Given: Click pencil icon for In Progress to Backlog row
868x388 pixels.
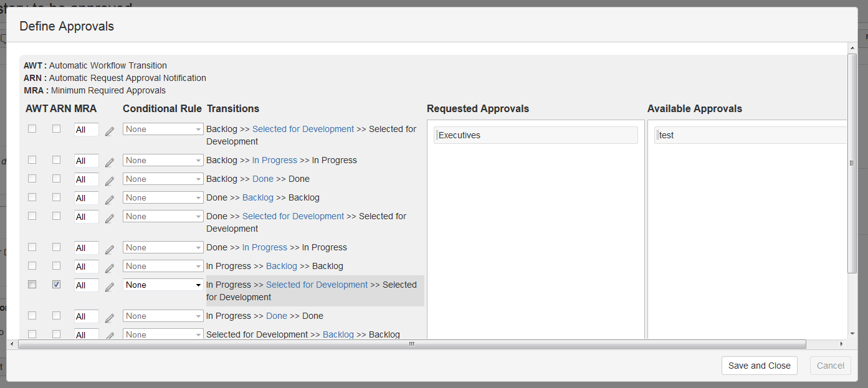Looking at the screenshot, I should tap(110, 268).
